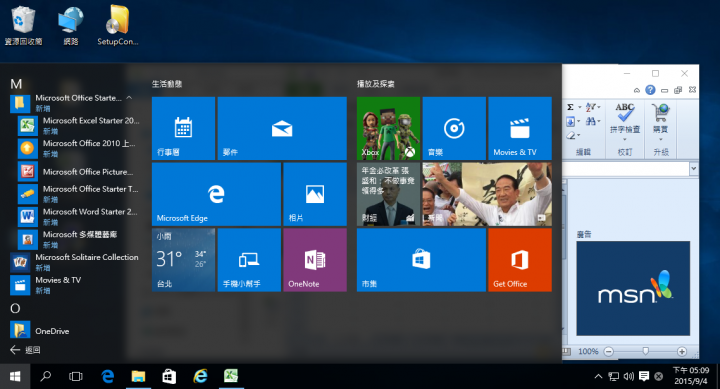Open the Xbox tile

[x=388, y=128]
